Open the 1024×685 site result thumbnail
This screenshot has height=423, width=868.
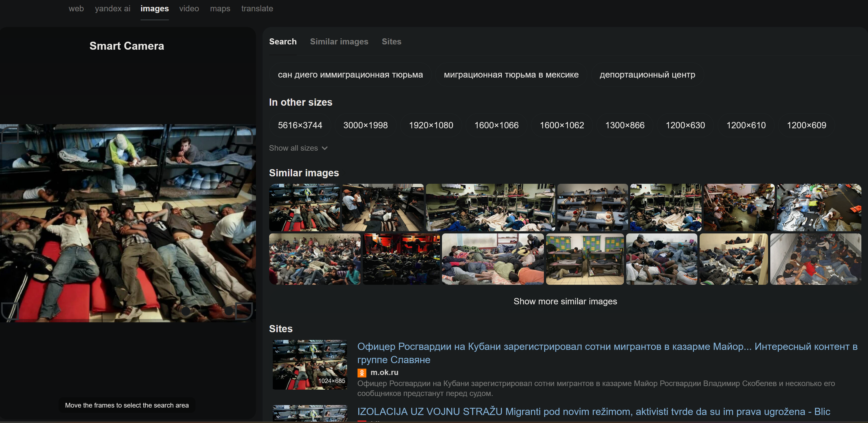[x=310, y=365]
